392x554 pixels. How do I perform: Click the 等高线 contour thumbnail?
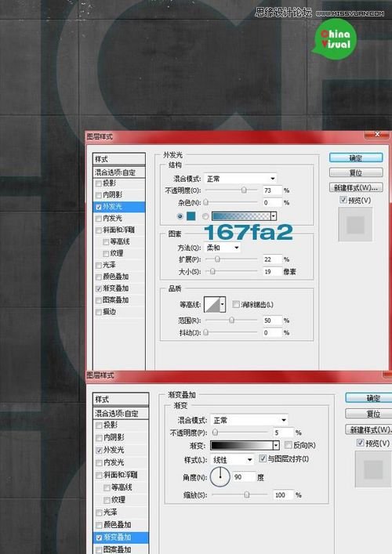(x=212, y=304)
